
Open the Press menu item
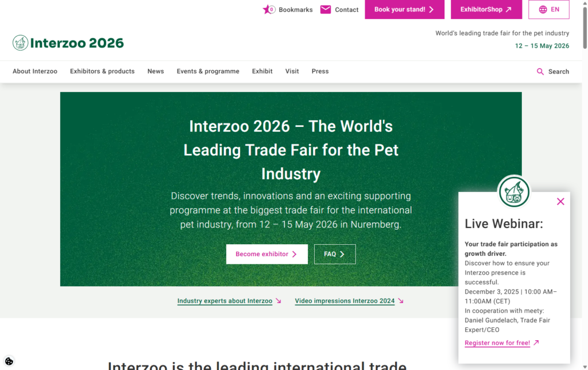click(x=320, y=72)
